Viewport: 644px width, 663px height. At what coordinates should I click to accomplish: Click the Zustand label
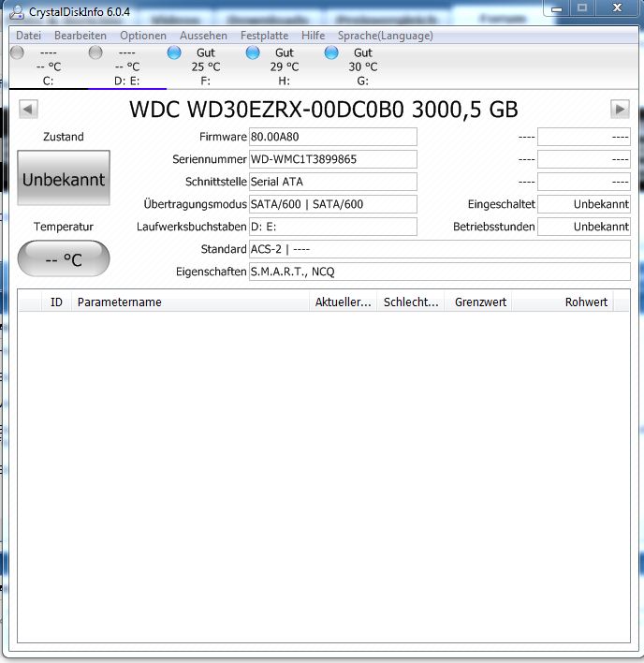coord(64,137)
